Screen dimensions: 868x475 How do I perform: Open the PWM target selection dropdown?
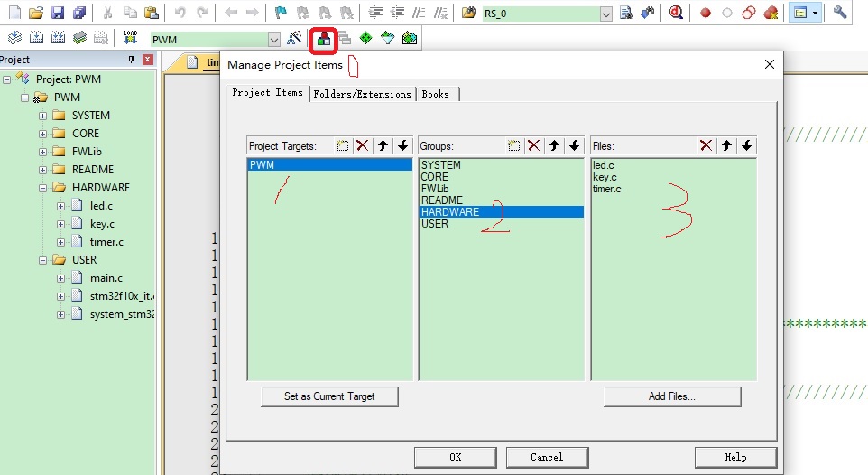pos(274,40)
